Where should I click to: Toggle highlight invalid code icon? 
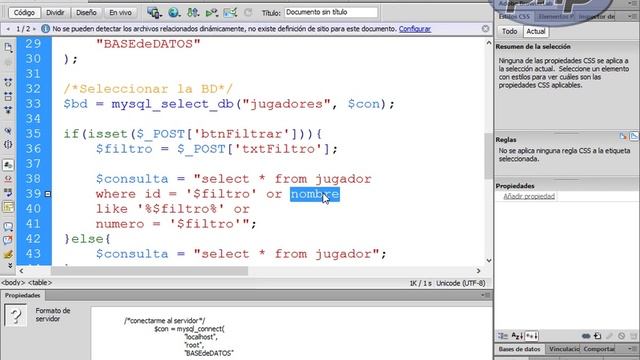coord(8,179)
